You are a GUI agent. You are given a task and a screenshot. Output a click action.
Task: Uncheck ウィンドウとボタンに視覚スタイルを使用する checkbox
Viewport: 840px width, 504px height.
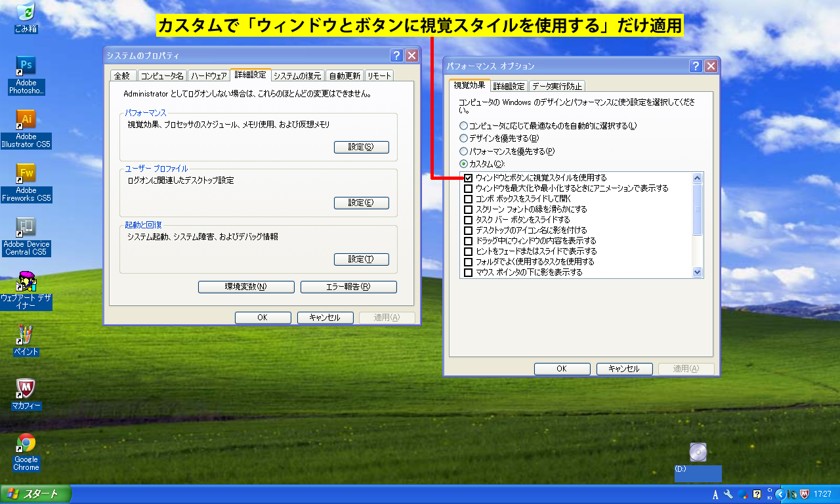click(x=469, y=178)
